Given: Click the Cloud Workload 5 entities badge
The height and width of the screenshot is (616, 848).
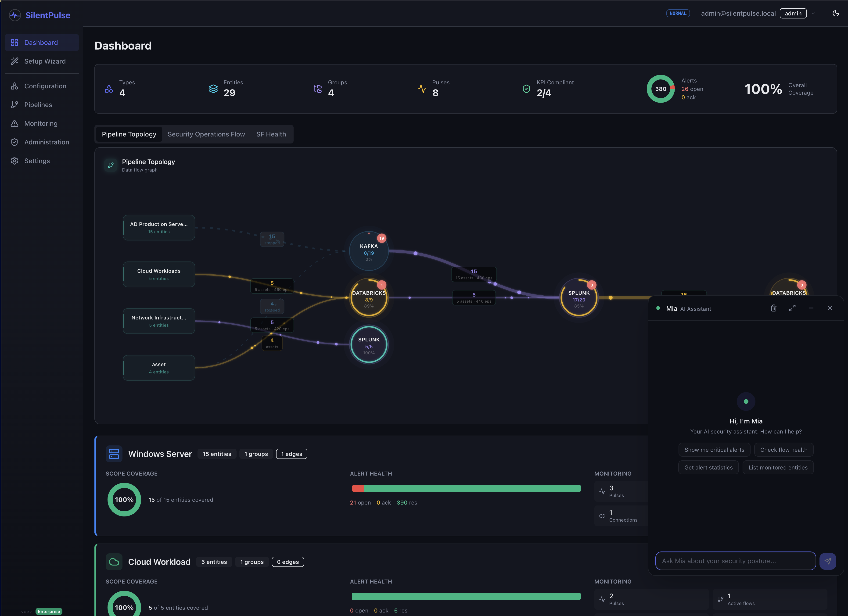Looking at the screenshot, I should [214, 562].
